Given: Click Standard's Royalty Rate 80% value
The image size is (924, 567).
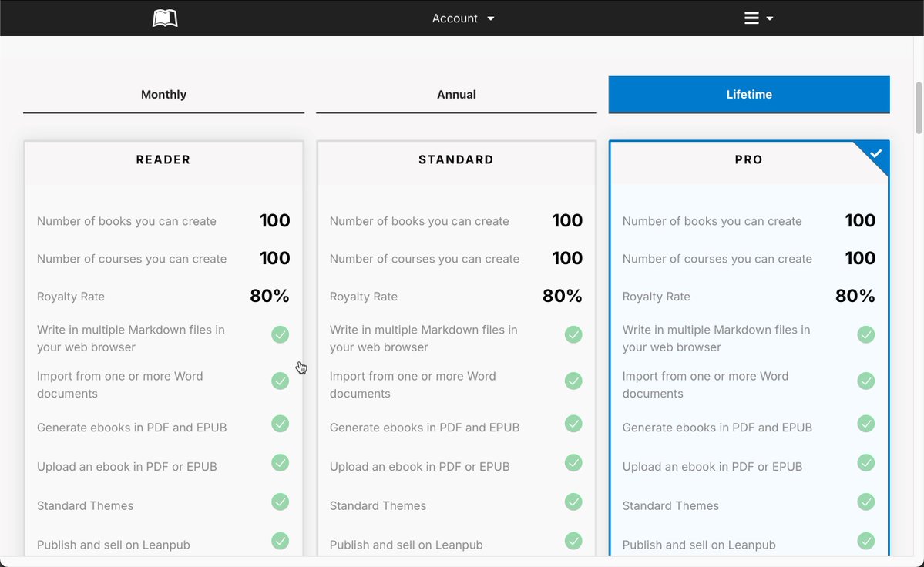Looking at the screenshot, I should [x=562, y=296].
